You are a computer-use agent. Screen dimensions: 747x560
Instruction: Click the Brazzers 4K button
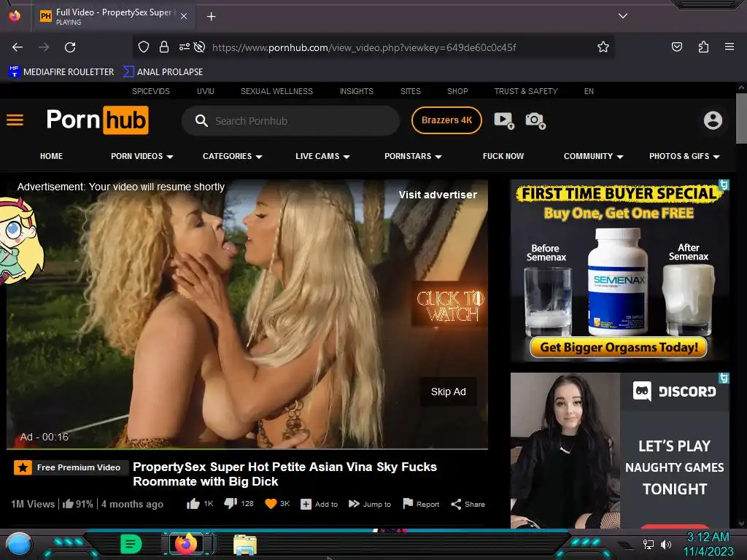pyautogui.click(x=446, y=120)
